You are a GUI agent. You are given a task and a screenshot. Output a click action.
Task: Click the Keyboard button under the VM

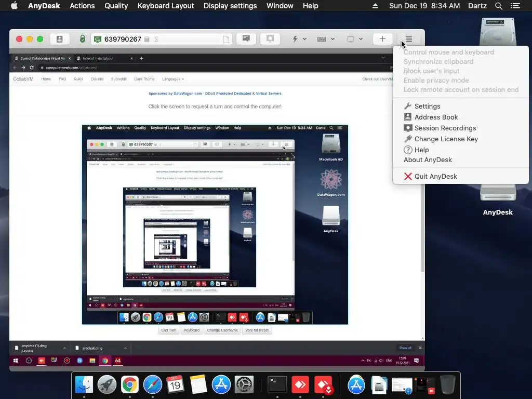tap(192, 330)
